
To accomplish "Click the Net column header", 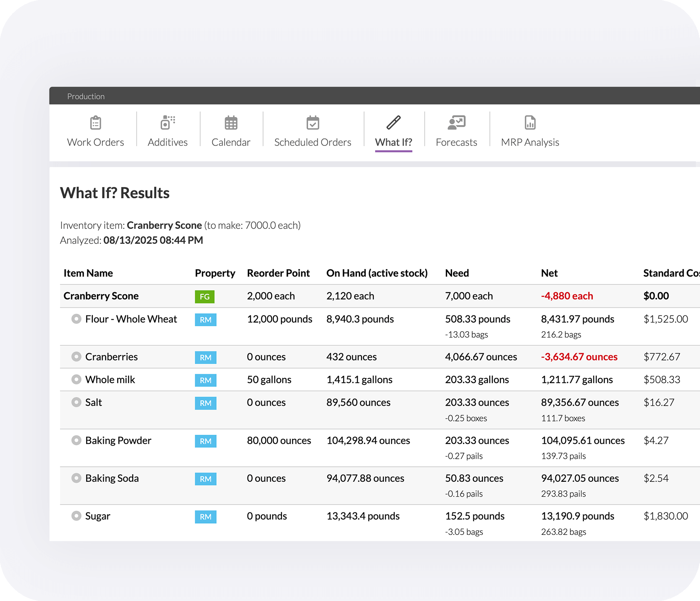I will point(549,273).
